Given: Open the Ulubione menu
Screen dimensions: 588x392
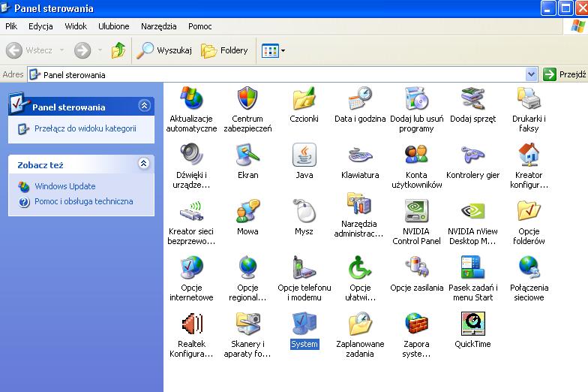Looking at the screenshot, I should 114,26.
